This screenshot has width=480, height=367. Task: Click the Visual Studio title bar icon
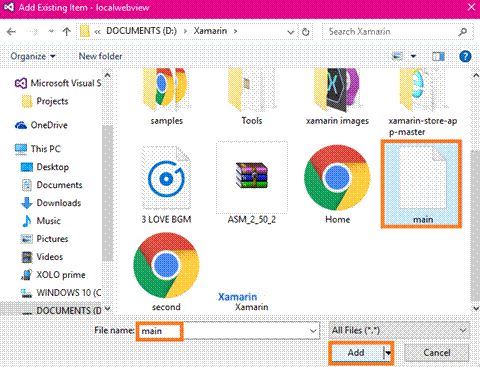pos(9,7)
